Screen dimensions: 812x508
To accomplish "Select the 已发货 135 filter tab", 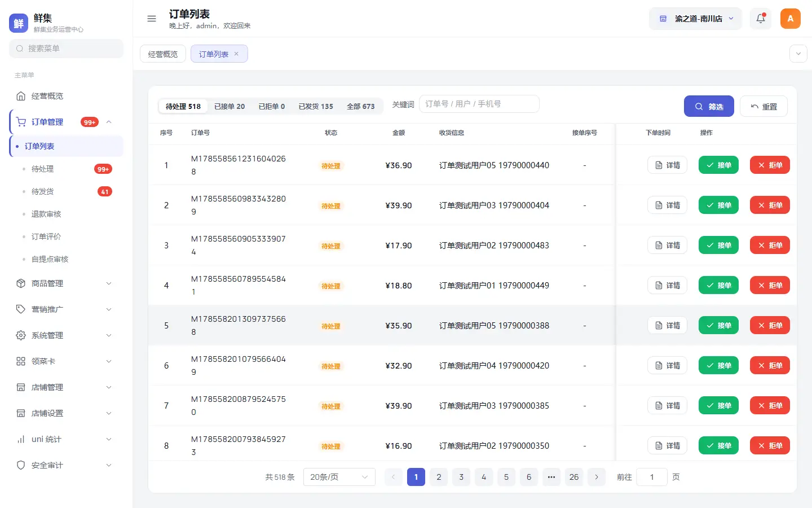I will tap(316, 106).
